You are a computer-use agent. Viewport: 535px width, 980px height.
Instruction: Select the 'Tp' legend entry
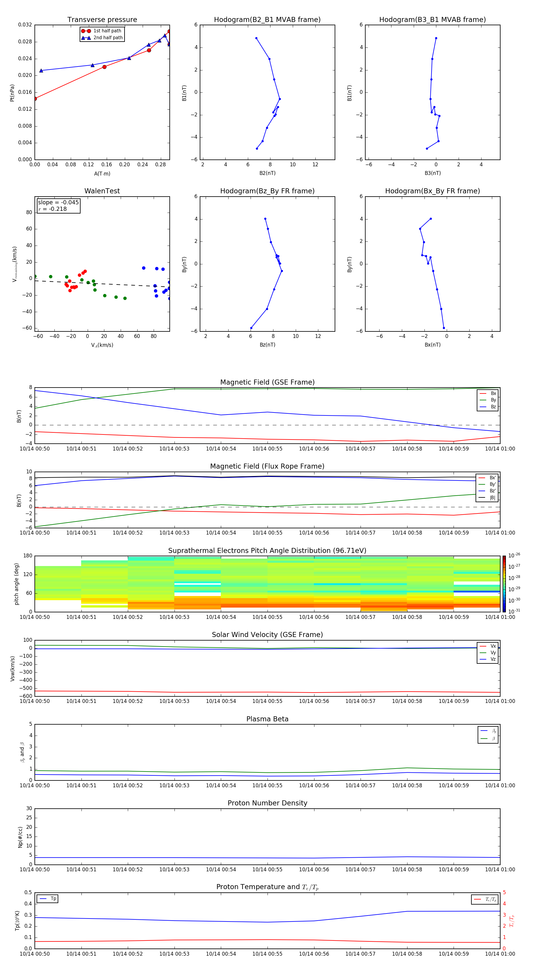pyautogui.click(x=48, y=899)
